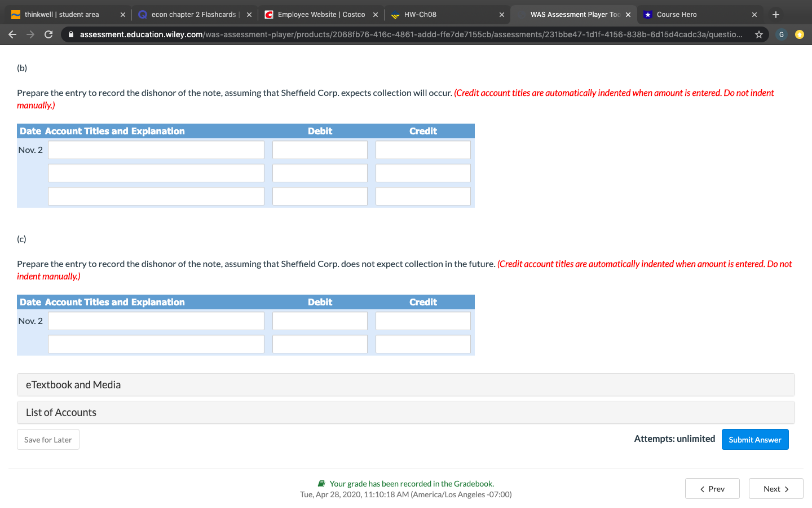The image size is (812, 508).
Task: Close the thinkwell student area tab
Action: (123, 15)
